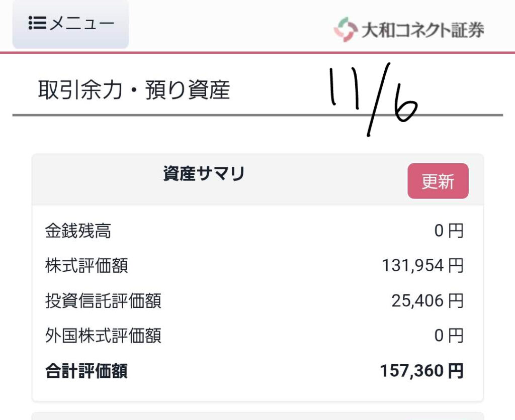
Task: Select the 金銭残高 0円 value
Action: coord(449,231)
